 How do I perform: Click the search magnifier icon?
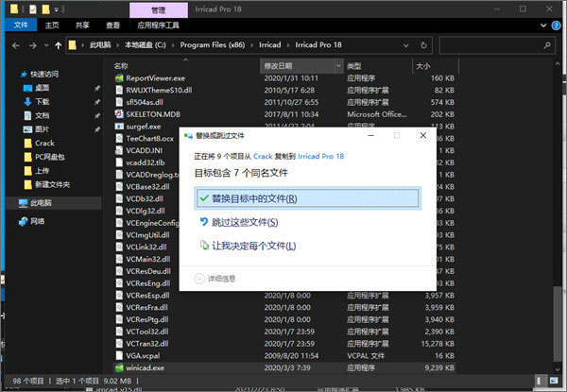click(547, 45)
